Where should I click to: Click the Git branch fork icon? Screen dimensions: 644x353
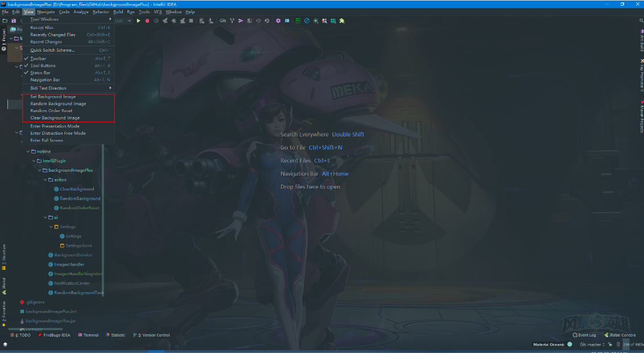[232, 20]
